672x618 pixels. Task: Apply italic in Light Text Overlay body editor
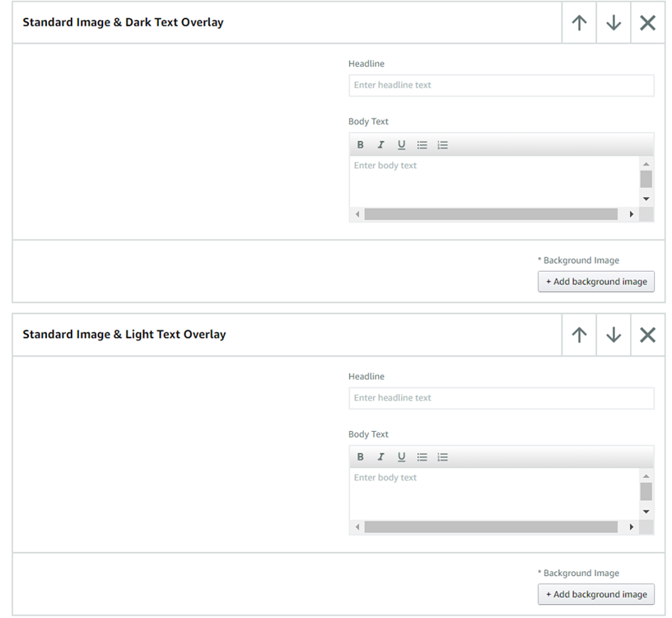click(x=380, y=456)
